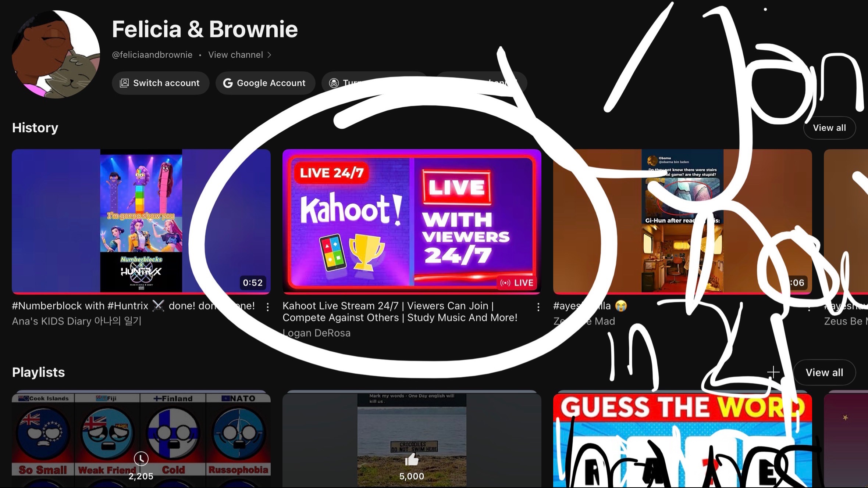Play the Numberblocks Huntrix short thumbnail
Image resolution: width=868 pixels, height=488 pixels.
coord(141,221)
